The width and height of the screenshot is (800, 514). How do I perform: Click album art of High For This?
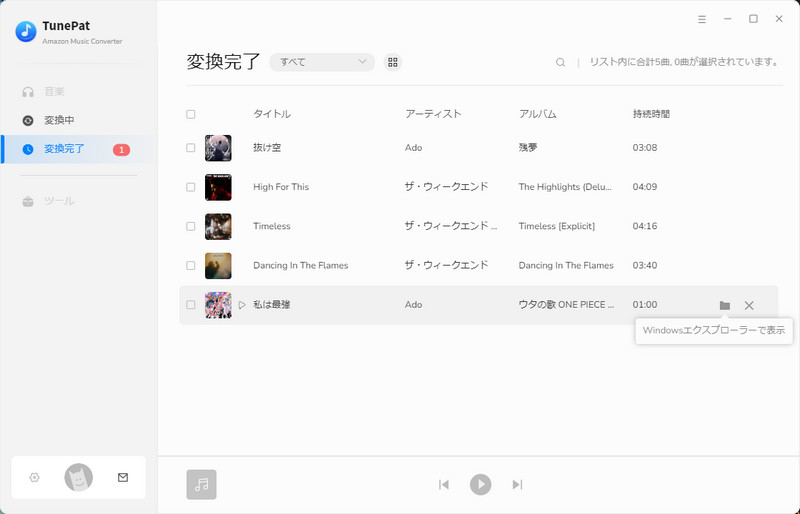pyautogui.click(x=218, y=187)
